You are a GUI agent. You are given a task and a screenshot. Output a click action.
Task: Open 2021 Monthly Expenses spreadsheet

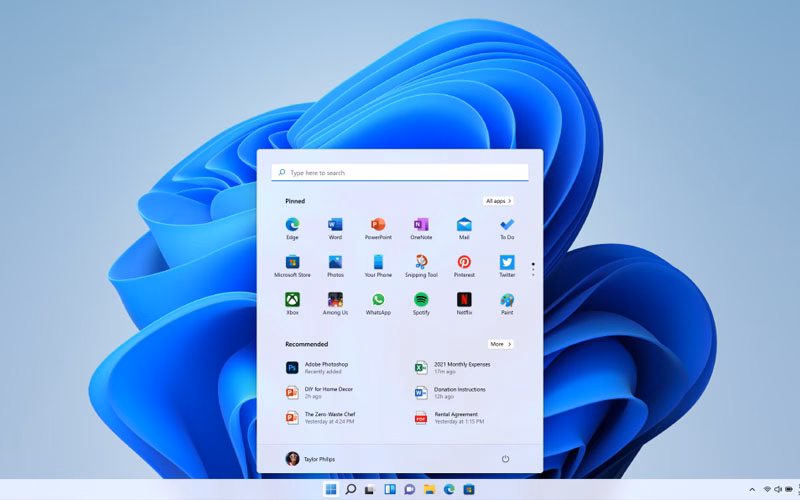pos(453,368)
